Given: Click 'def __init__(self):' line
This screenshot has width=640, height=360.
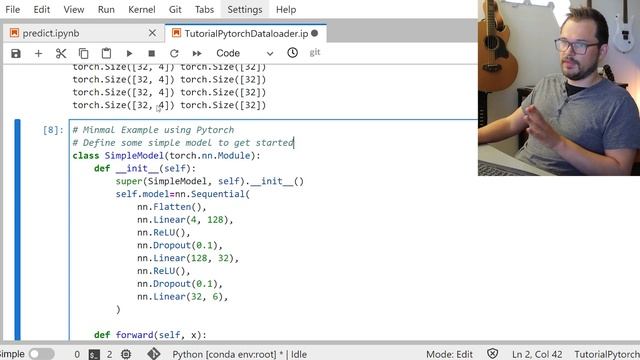Looking at the screenshot, I should pyautogui.click(x=145, y=169).
